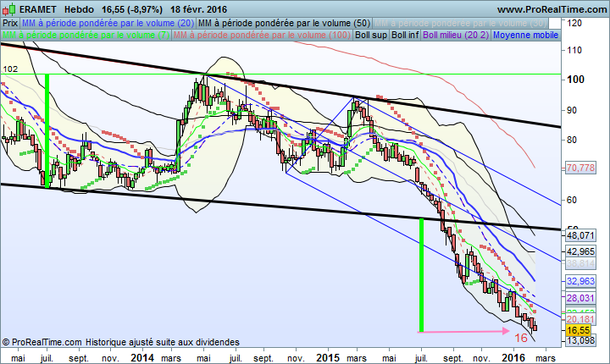Click the Boll sup indicator label
610x364 pixels.
pos(371,35)
